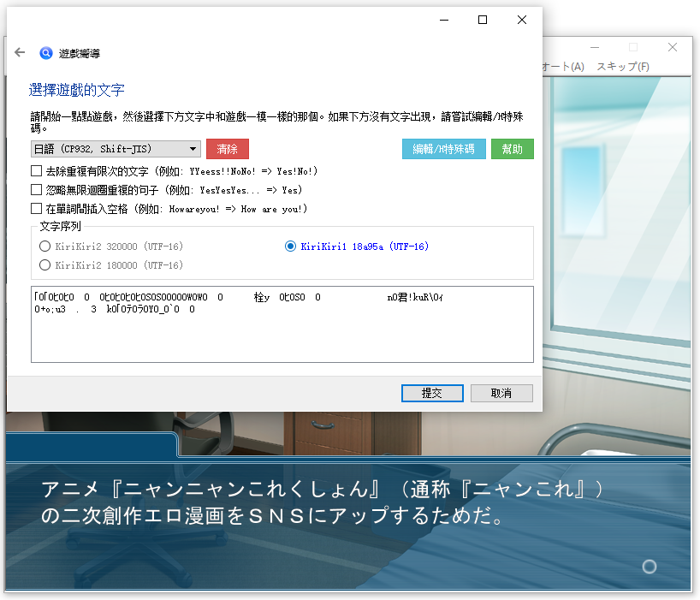Go back using the wizard's back arrow
The height and width of the screenshot is (600, 700).
(x=20, y=53)
